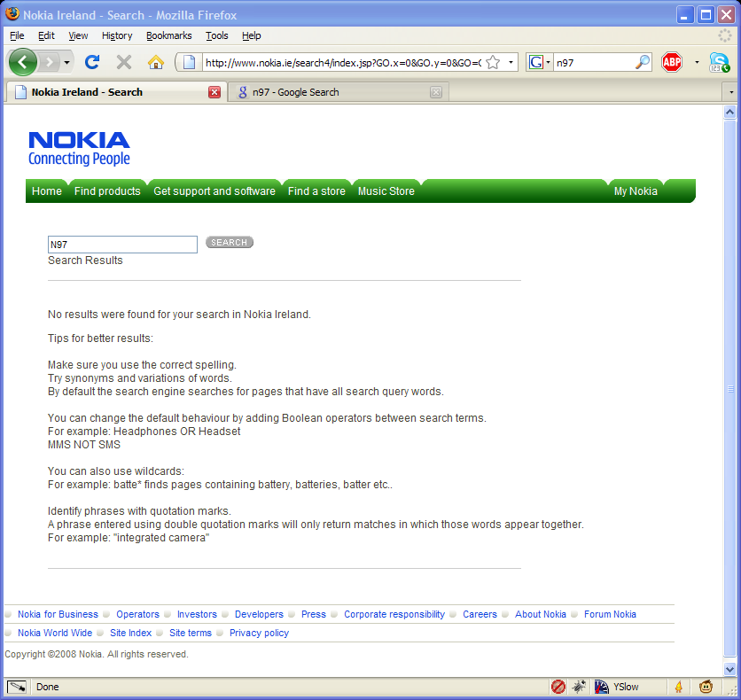Click the site search field containing N97

122,245
